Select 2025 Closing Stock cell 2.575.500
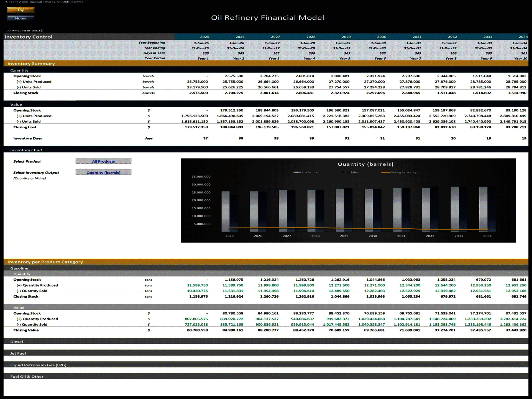 click(198, 93)
